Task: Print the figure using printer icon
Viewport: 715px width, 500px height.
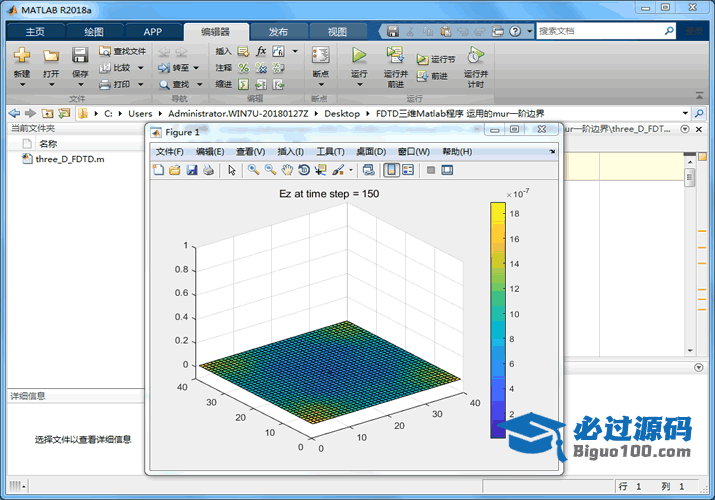Action: coord(208,170)
